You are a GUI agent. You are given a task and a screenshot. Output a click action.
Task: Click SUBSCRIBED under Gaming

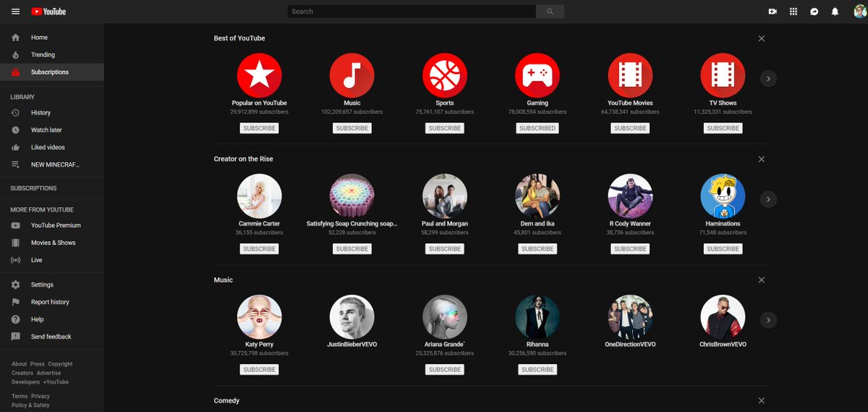pos(537,128)
